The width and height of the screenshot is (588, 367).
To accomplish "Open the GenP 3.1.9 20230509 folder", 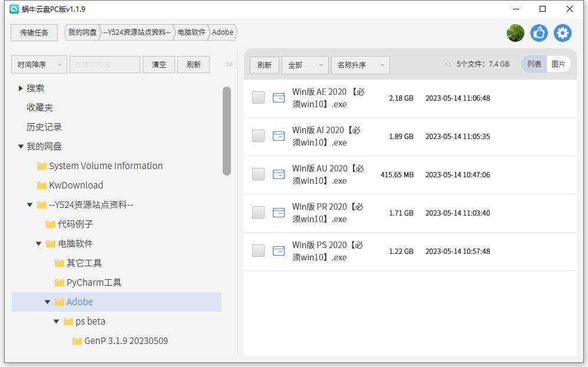I will (x=126, y=341).
